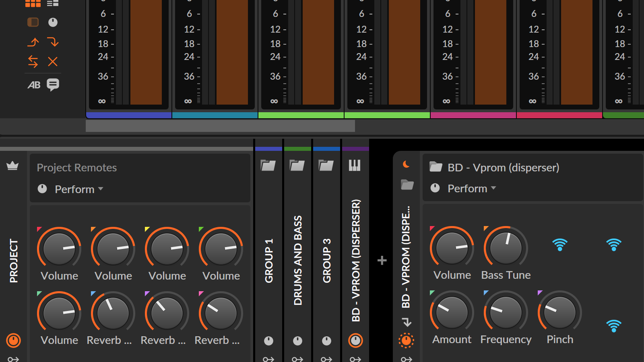Click the orange sunburst knob icon below BD - Vprom

tap(407, 340)
